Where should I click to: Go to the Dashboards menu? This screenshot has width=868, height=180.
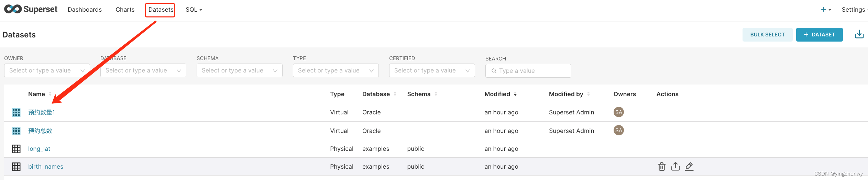tap(85, 10)
